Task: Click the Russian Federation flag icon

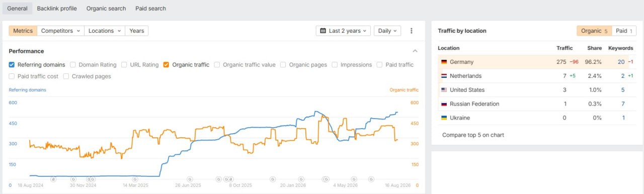Action: [444, 104]
